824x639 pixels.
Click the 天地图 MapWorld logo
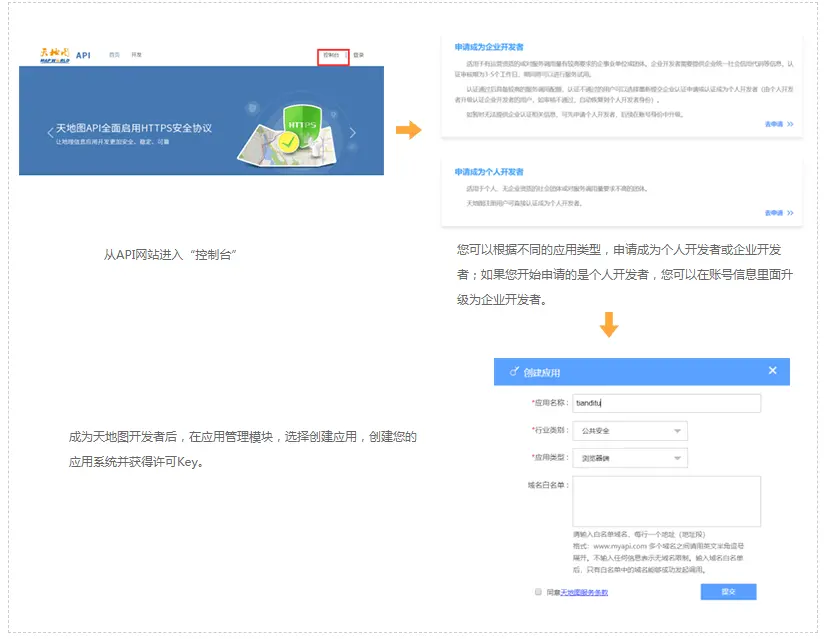[x=45, y=54]
